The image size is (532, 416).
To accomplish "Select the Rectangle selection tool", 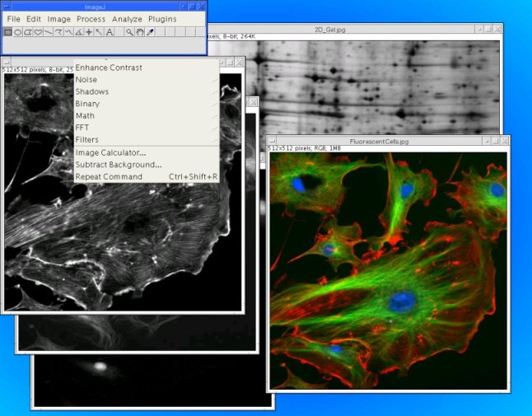I will [7, 32].
